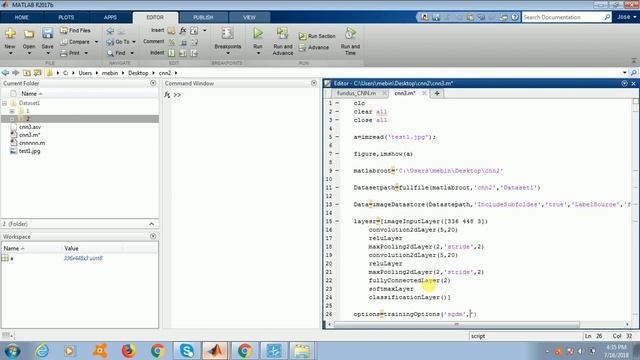Viewport: 640px width, 360px height.
Task: Select cnnnnn.m in Current Folder
Action: tap(32, 143)
